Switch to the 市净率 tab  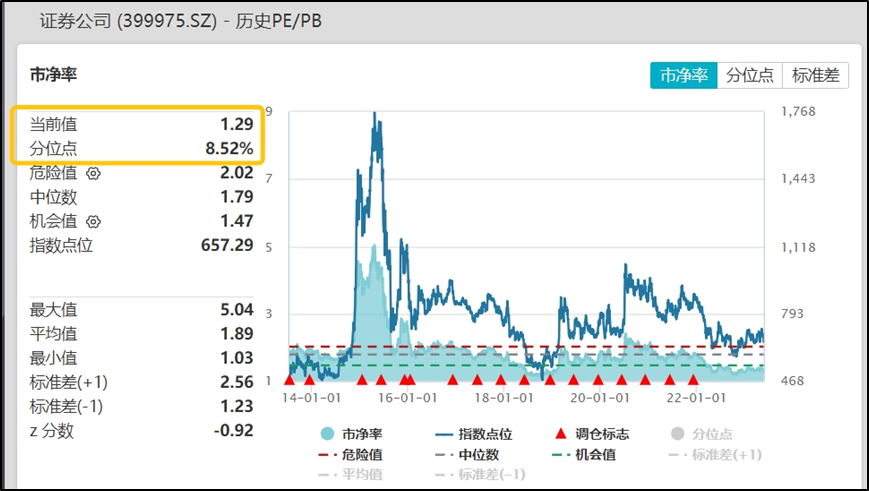click(684, 75)
